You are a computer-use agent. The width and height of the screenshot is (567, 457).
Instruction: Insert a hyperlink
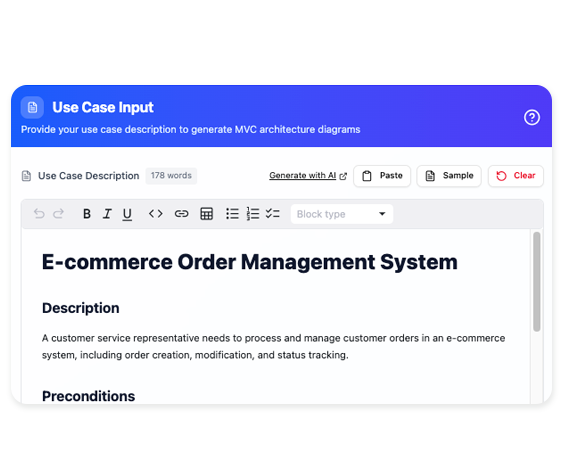181,214
